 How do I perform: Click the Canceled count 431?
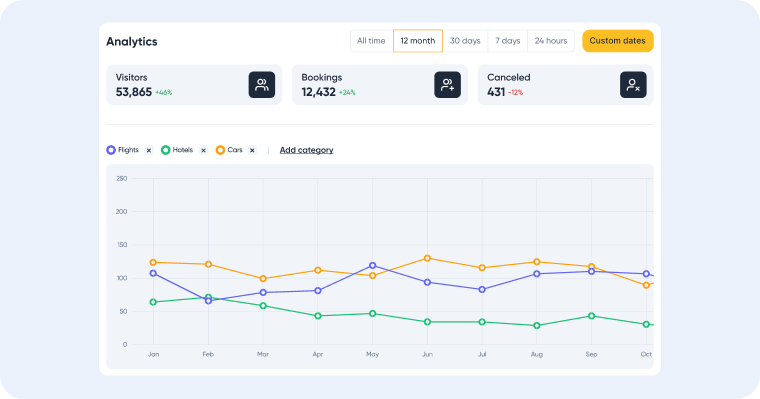point(496,92)
